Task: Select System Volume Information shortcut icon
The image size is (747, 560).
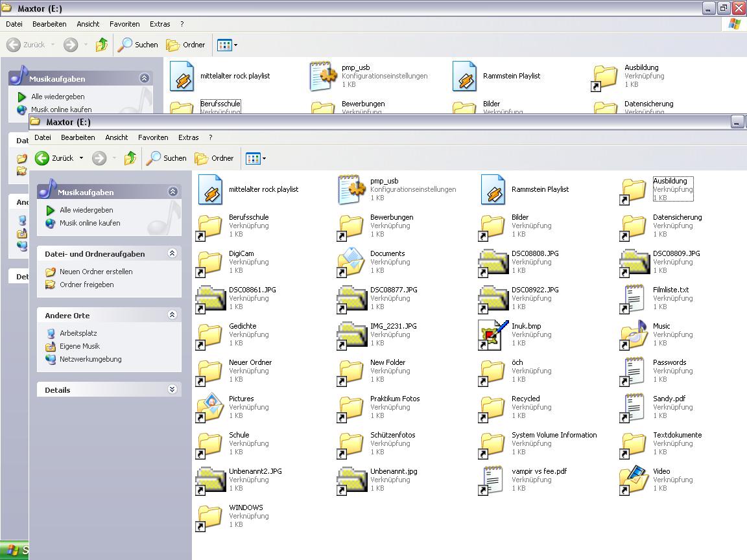Action: tap(492, 446)
